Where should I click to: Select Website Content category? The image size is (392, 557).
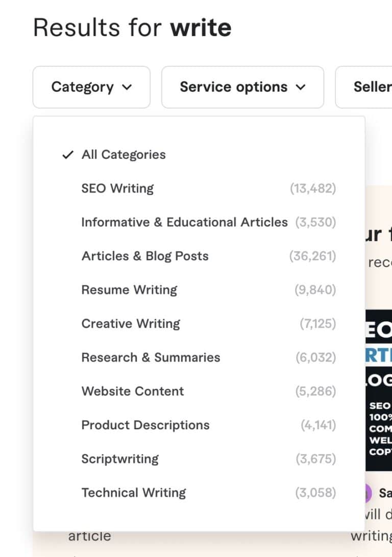click(x=132, y=391)
